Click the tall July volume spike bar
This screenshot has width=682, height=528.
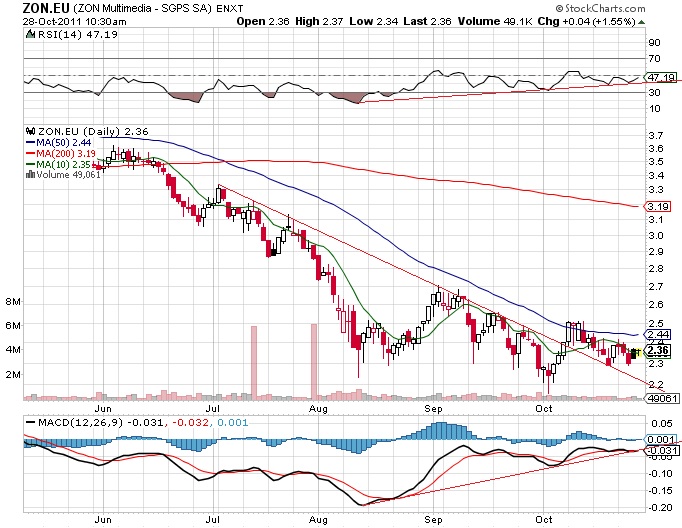tap(254, 362)
